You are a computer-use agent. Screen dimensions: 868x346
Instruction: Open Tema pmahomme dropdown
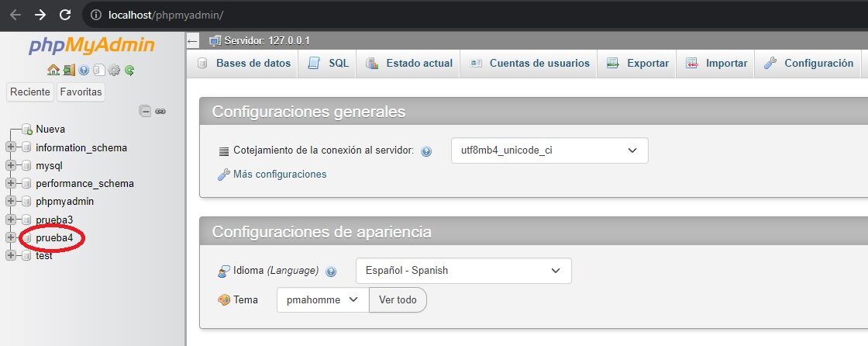322,300
